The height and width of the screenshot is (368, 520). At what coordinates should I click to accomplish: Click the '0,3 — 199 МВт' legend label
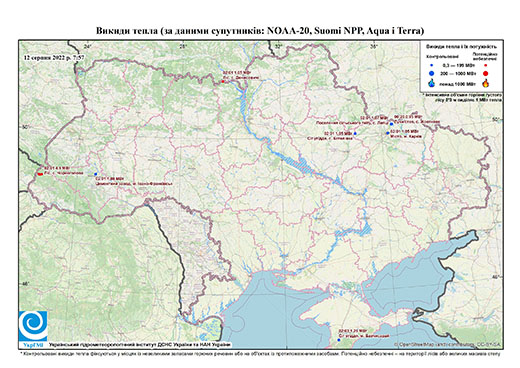click(458, 65)
